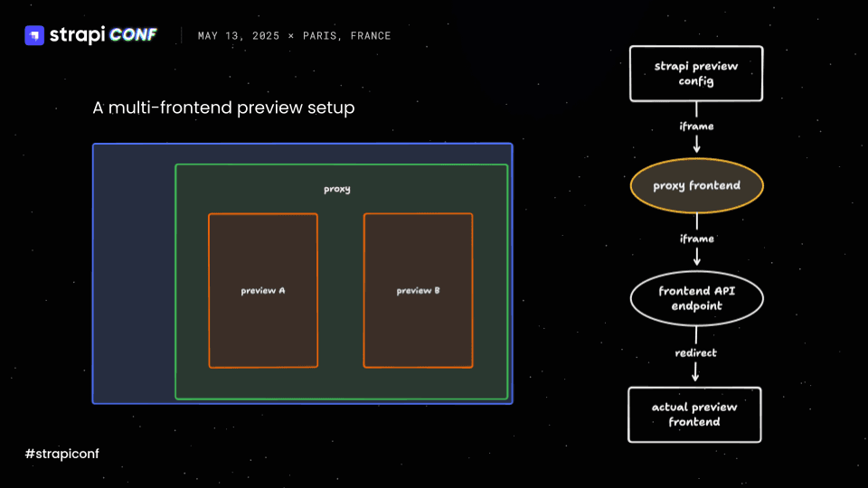
Task: Click the 'proxy' label in the green box
Action: tap(337, 189)
